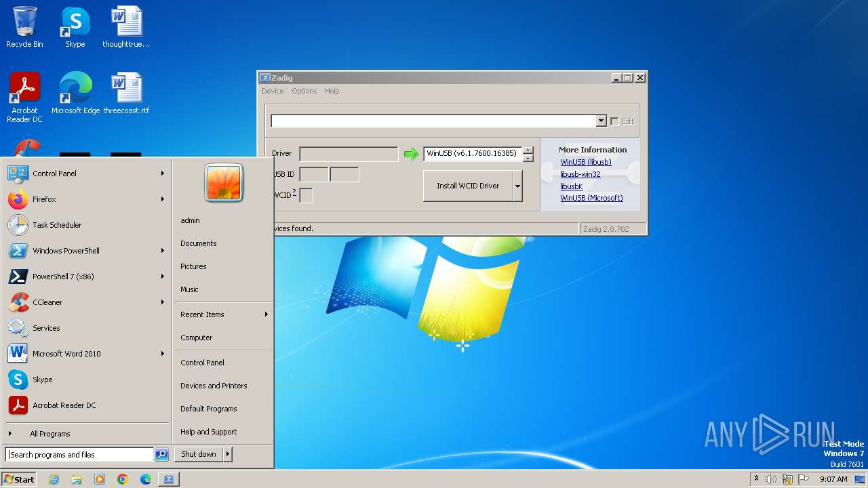Open Install WCID Driver split-button arrow

[517, 186]
